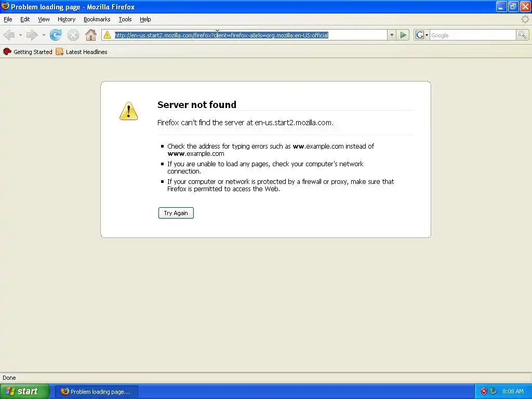This screenshot has height=399, width=532.
Task: Open the History menu
Action: click(x=66, y=19)
